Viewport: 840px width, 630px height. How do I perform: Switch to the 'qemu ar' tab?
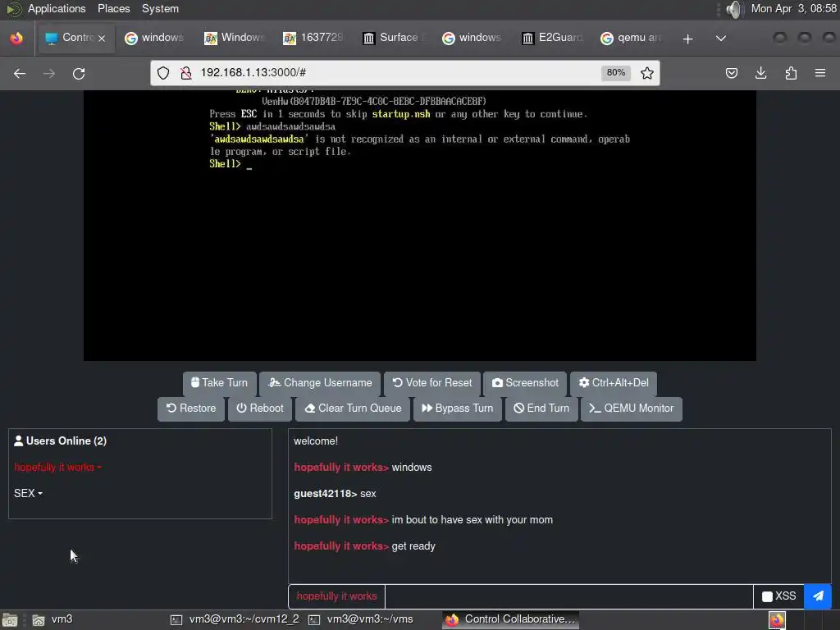tap(632, 38)
